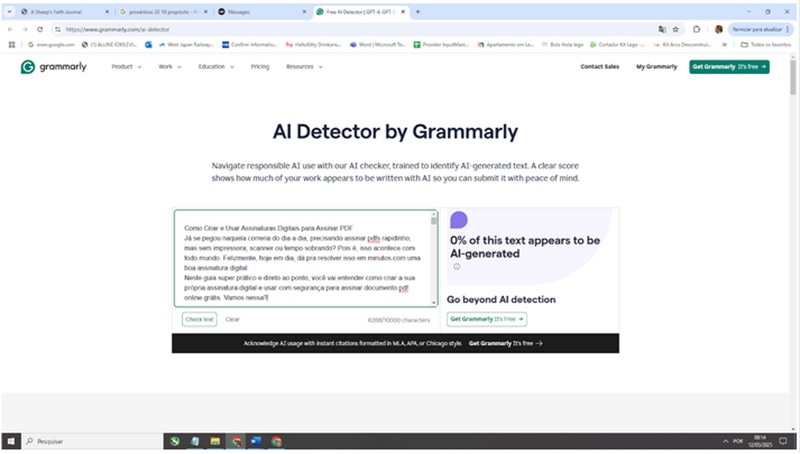Screen dimensions: 800x454
Task: Open the Cortador Kit Lego bookmark
Action: 617,45
